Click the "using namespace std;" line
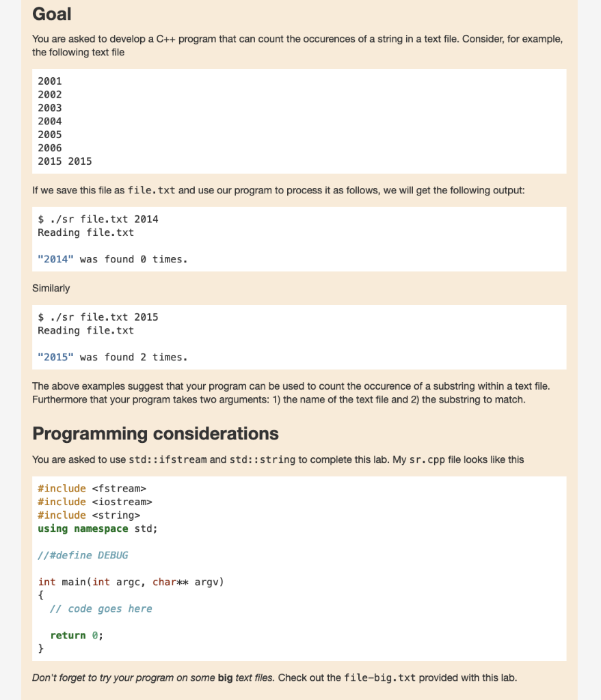 [98, 529]
